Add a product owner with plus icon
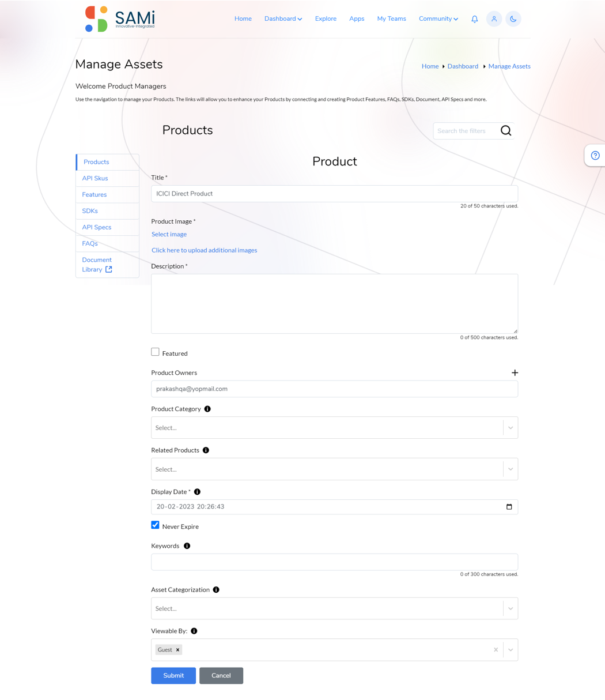 point(515,373)
